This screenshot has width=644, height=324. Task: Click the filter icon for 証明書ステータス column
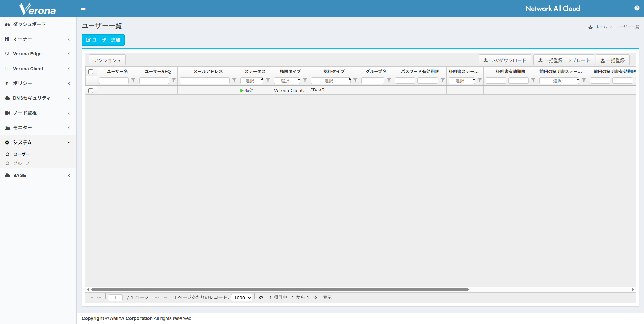click(480, 80)
